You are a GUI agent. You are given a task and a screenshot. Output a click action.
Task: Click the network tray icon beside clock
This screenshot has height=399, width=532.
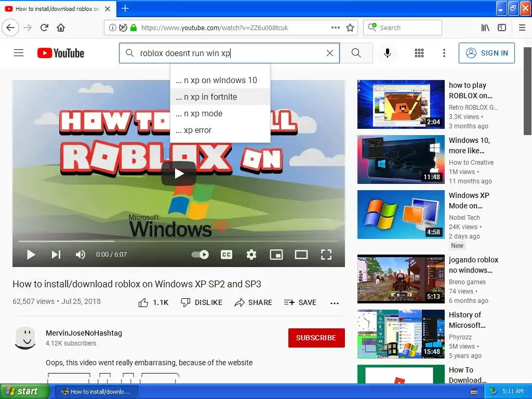pyautogui.click(x=494, y=392)
